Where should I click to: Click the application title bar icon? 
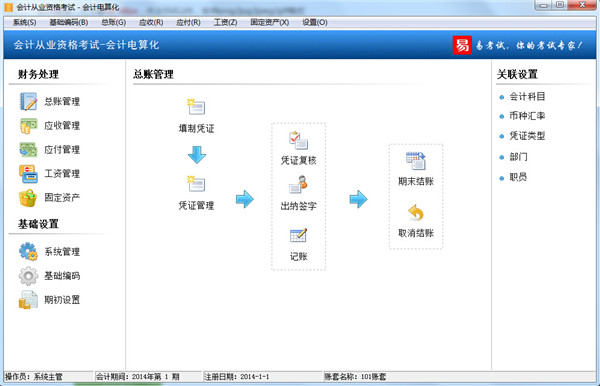point(8,7)
